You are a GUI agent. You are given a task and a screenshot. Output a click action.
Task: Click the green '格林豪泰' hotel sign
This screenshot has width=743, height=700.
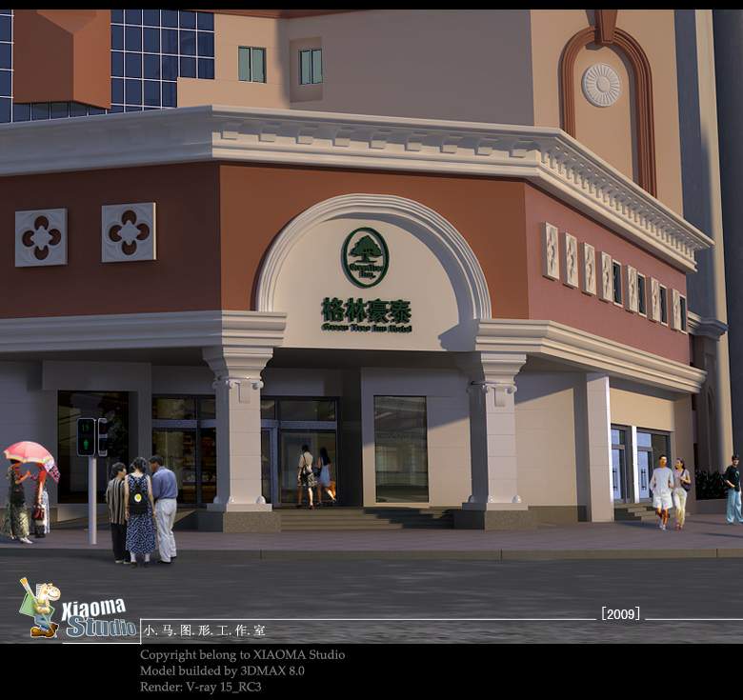(367, 310)
